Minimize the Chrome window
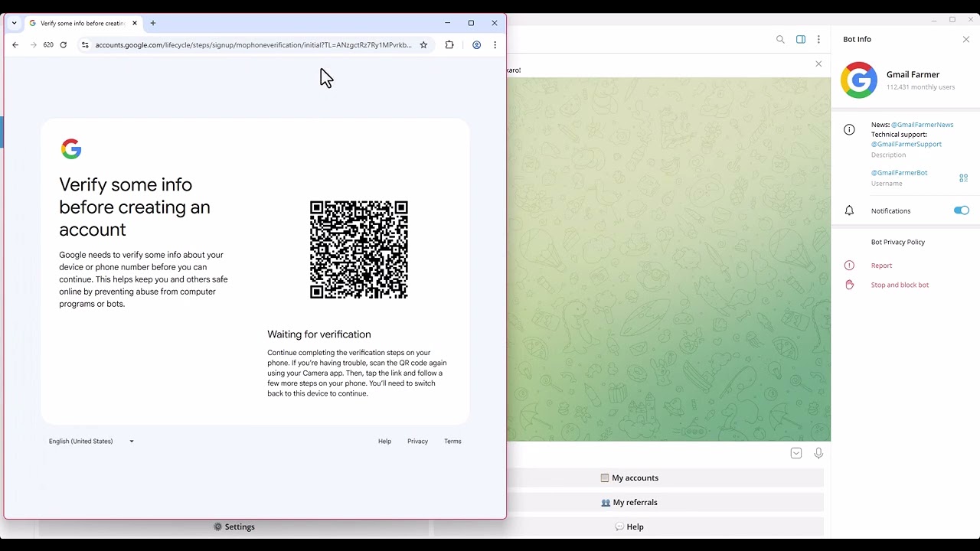The width and height of the screenshot is (980, 551). 448,23
